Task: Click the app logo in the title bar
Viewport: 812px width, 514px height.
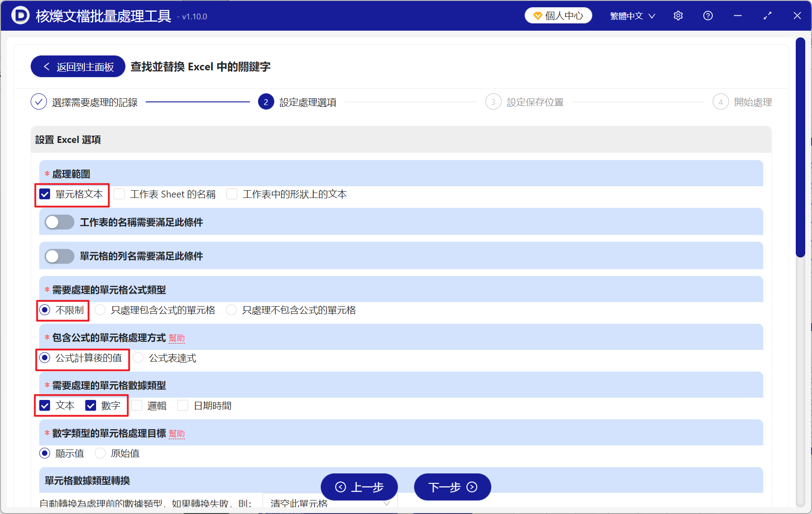Action: (19, 15)
